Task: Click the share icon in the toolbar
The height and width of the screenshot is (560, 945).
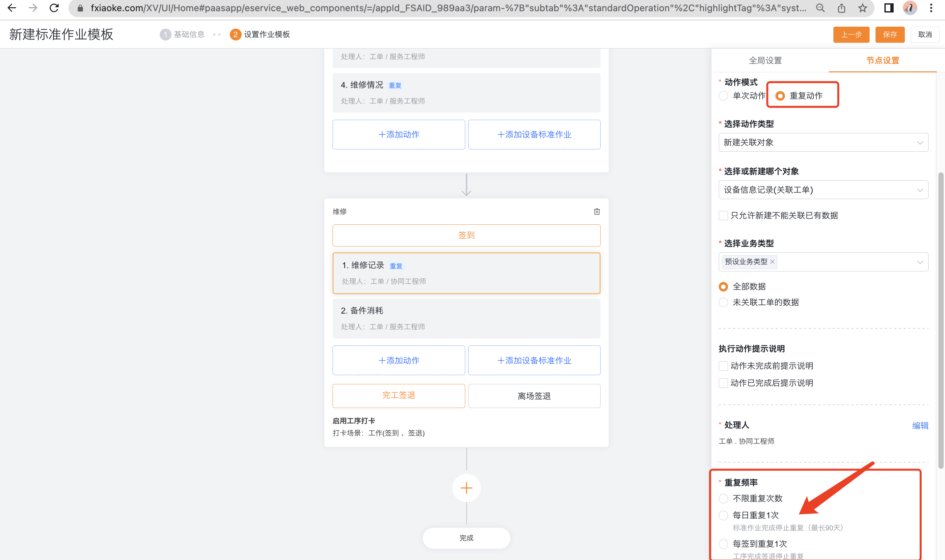Action: click(x=841, y=8)
